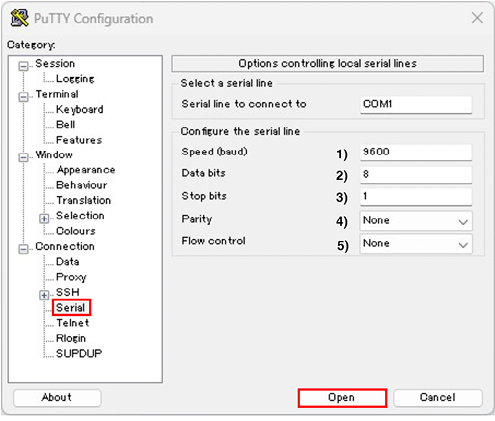
Task: Select the Translation category
Action: 84,200
